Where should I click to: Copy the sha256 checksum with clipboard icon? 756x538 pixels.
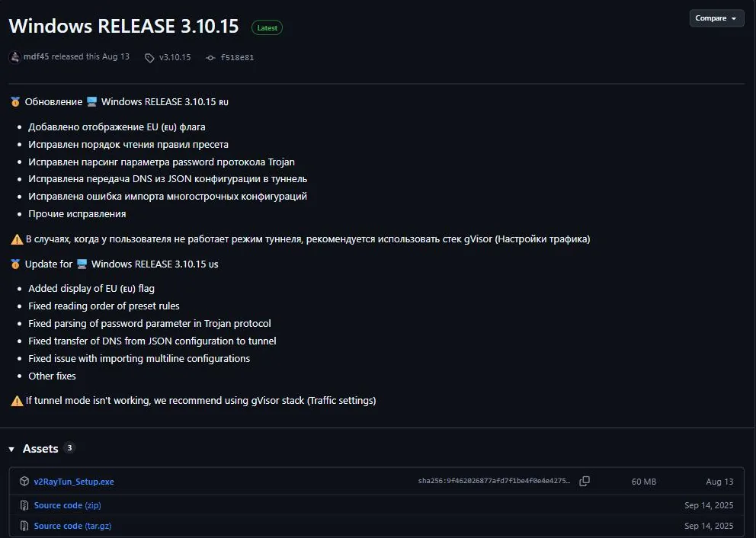585,481
